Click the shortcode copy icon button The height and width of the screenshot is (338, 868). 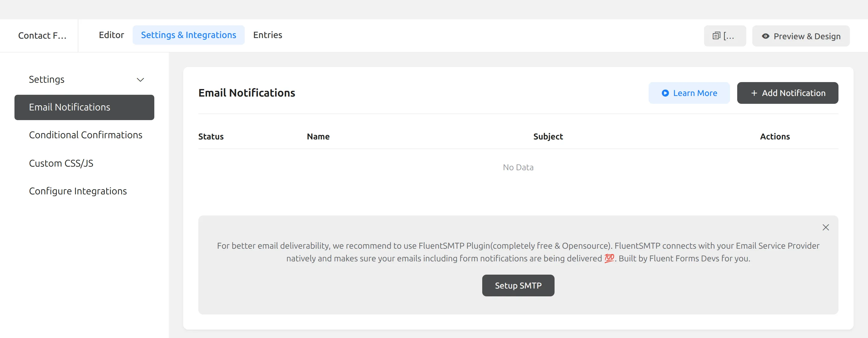[725, 36]
